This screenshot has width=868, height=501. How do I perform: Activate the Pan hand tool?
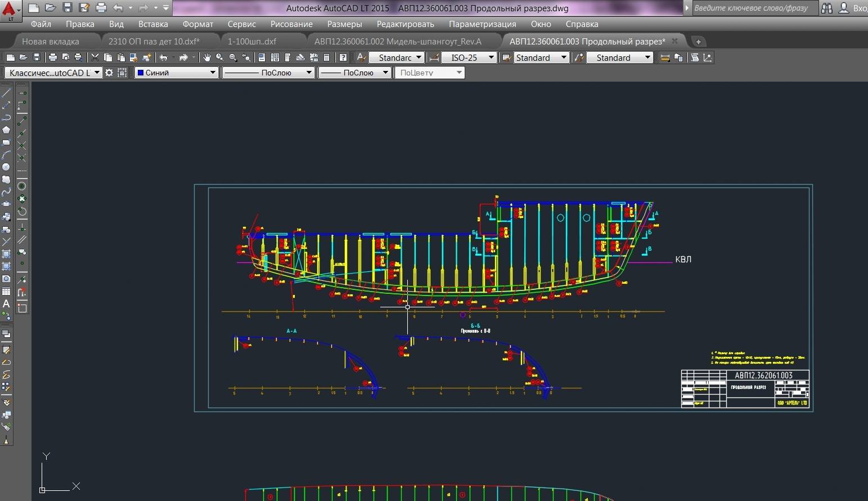pyautogui.click(x=207, y=57)
